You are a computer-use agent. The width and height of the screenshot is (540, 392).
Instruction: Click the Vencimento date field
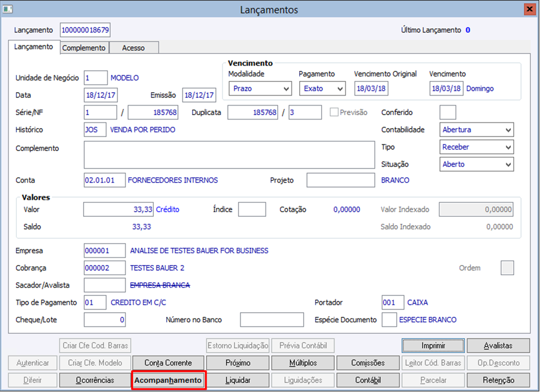(446, 89)
